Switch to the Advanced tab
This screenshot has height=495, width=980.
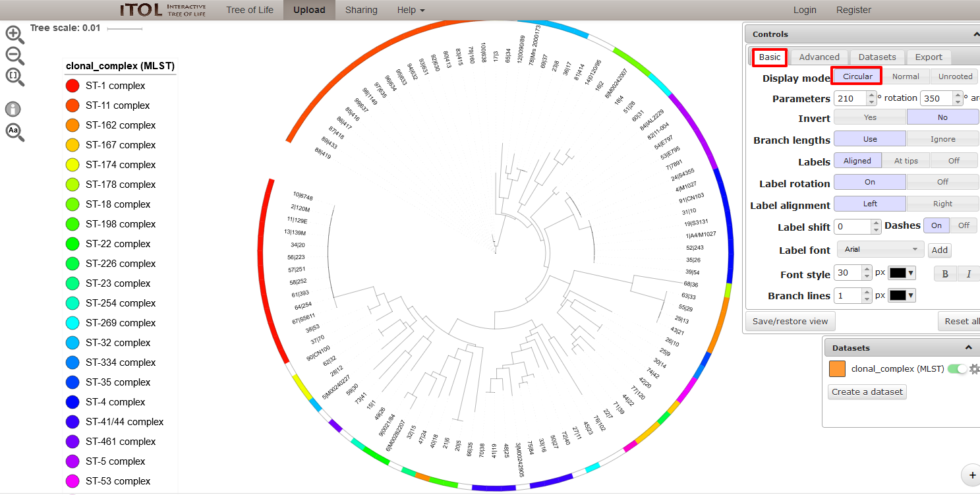[x=819, y=57]
